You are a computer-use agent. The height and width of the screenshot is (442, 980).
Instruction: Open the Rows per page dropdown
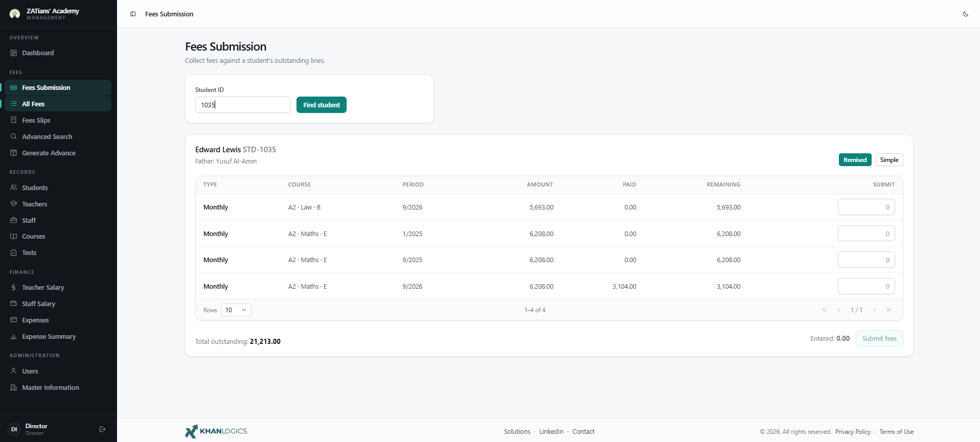pos(236,310)
